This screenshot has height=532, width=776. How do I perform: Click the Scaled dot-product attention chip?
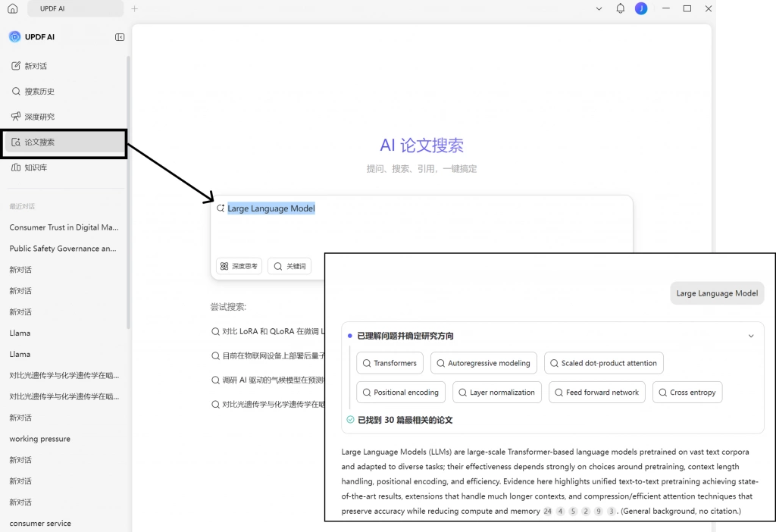(604, 363)
